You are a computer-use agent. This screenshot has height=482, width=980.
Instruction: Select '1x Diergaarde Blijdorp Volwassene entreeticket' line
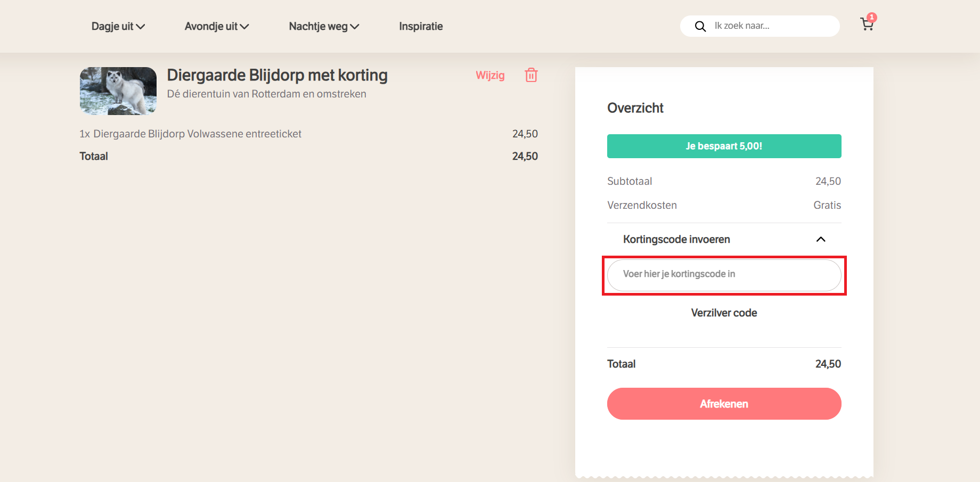coord(190,134)
